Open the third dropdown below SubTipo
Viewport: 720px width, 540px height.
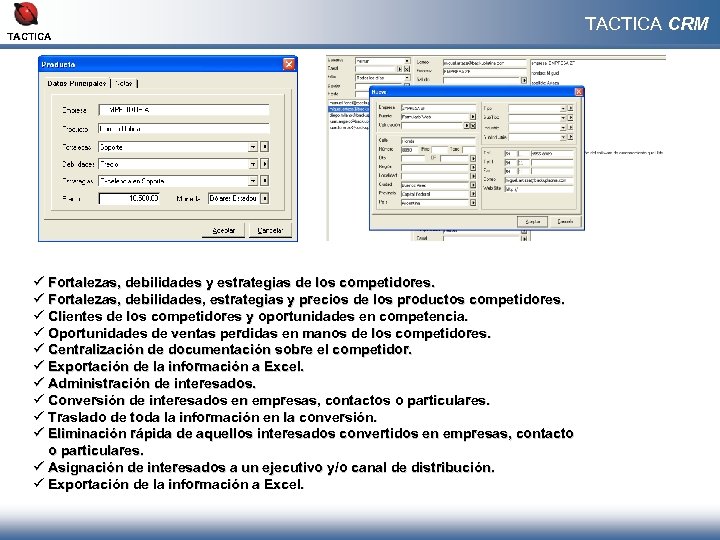tap(563, 128)
